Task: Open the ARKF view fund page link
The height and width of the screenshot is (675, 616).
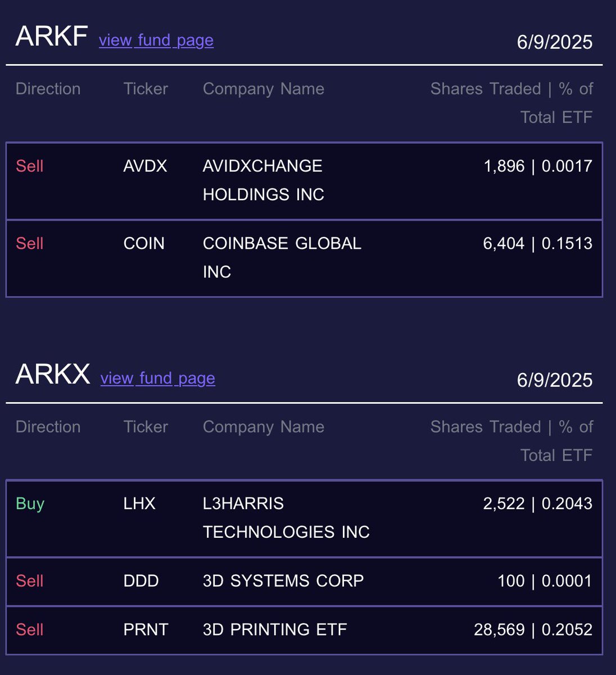Action: pos(156,40)
